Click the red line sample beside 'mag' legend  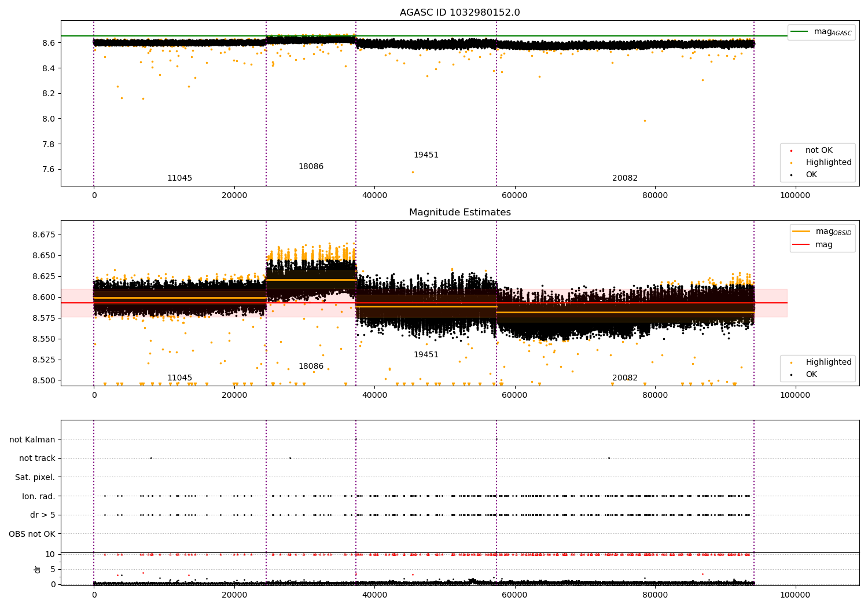tap(801, 245)
